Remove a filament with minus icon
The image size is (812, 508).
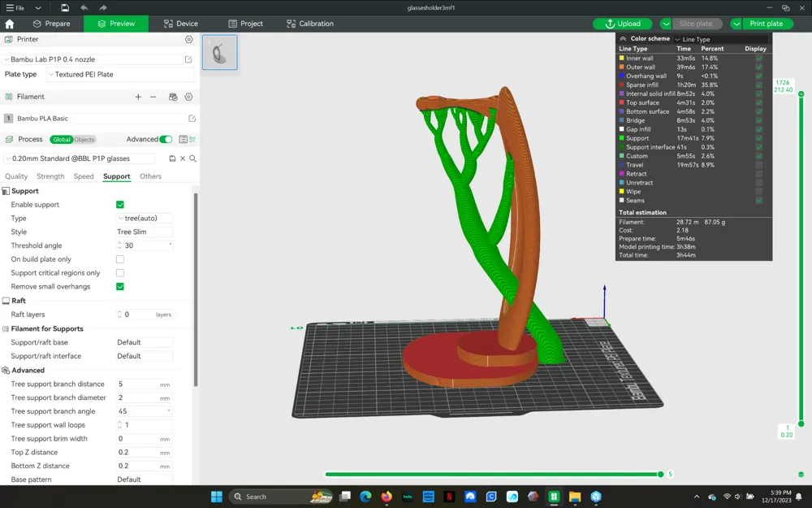[x=153, y=97]
